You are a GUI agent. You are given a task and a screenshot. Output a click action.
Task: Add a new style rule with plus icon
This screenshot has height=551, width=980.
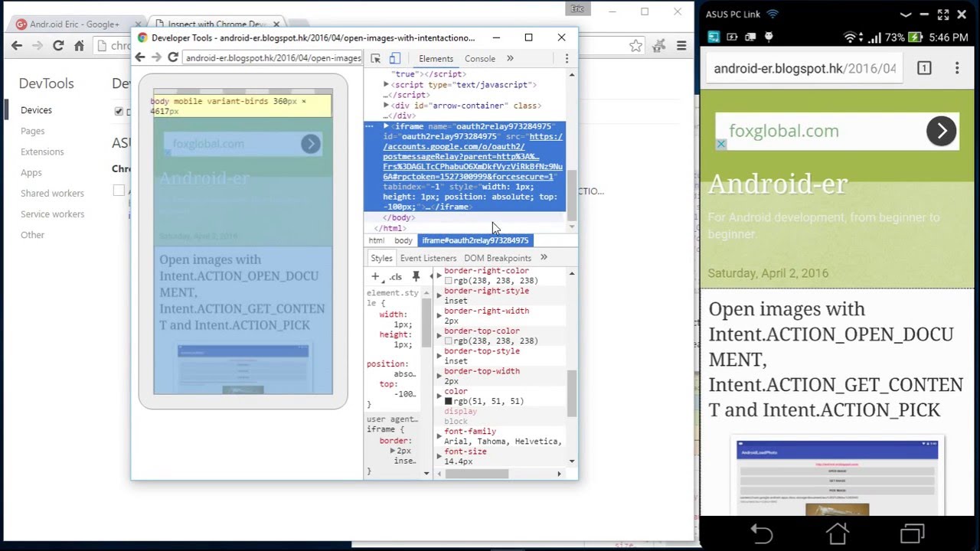click(x=375, y=276)
